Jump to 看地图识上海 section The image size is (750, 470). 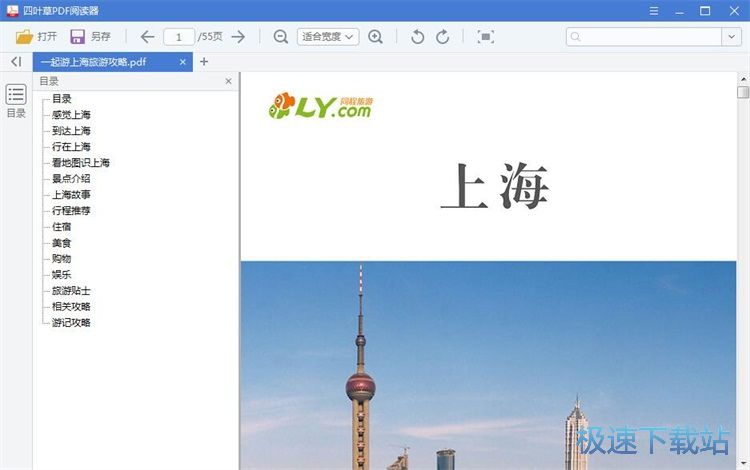coord(81,163)
